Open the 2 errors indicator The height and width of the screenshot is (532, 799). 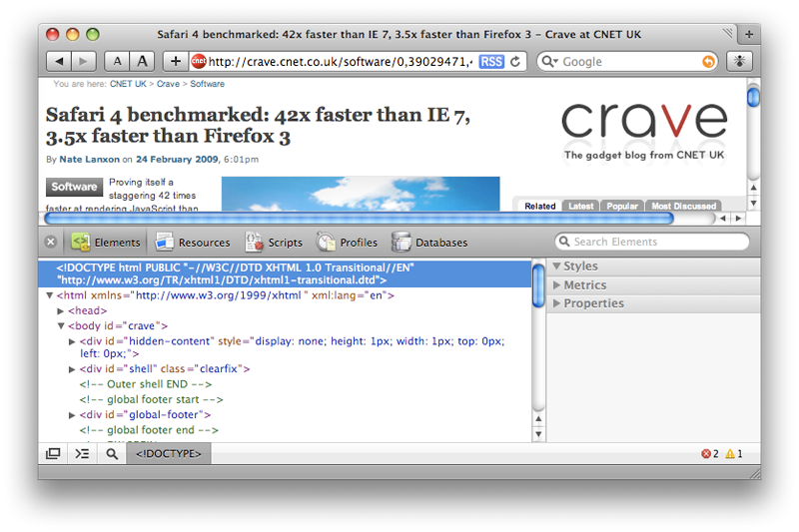pos(710,453)
